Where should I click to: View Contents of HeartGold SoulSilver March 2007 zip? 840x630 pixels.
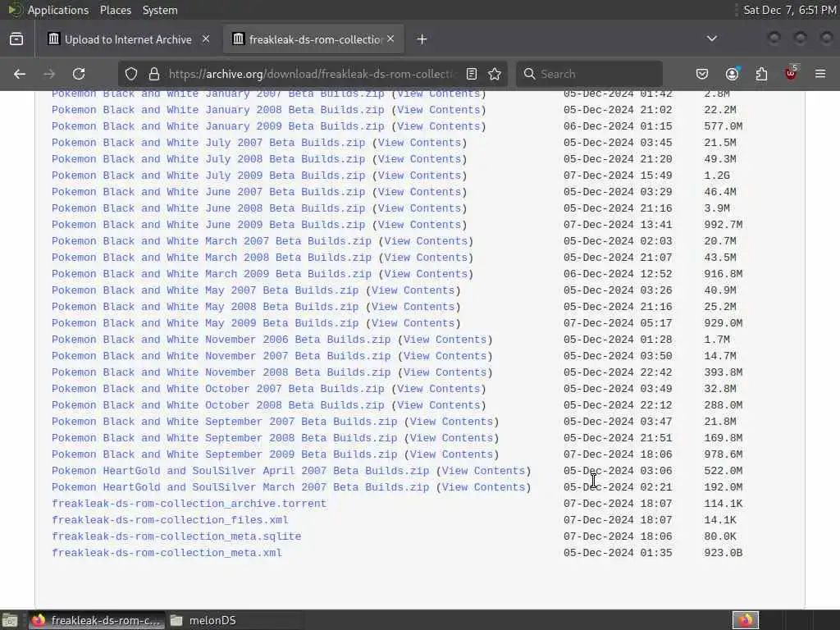point(484,487)
